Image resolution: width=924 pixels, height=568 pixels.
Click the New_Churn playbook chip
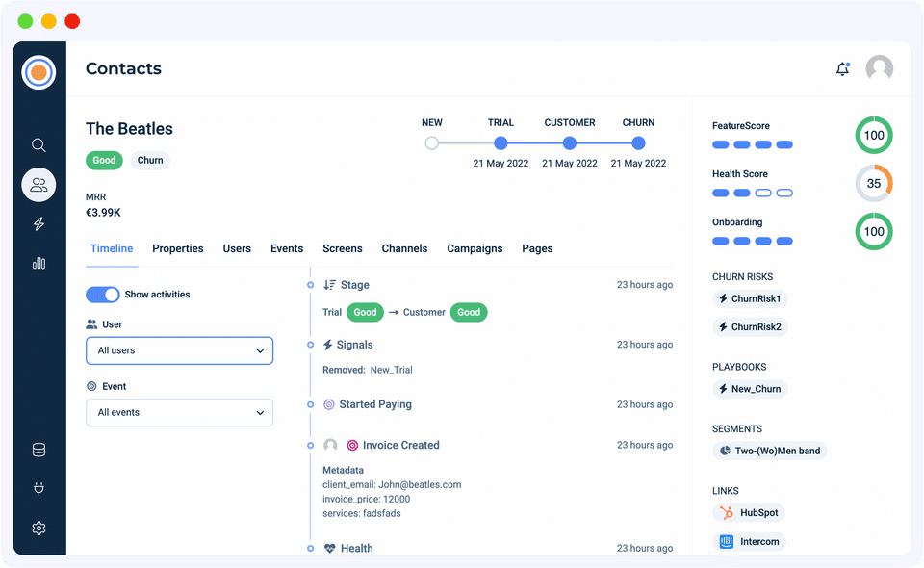pyautogui.click(x=750, y=389)
